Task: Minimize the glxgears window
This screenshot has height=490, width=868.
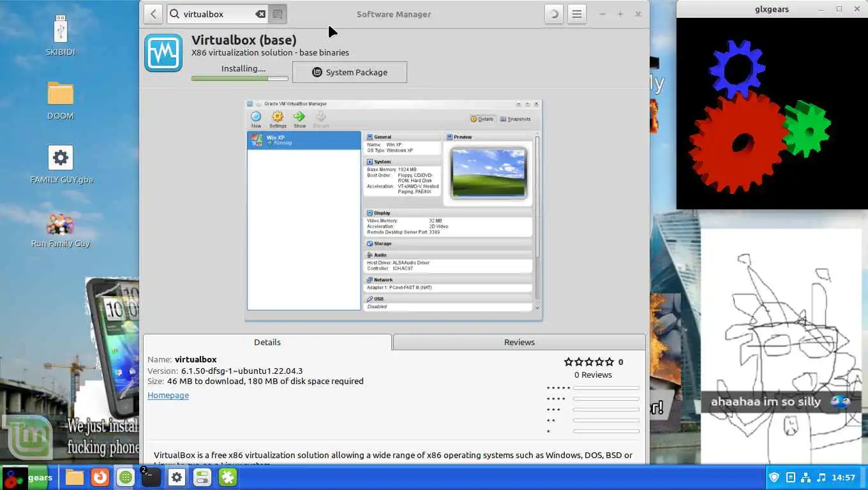Action: [821, 9]
